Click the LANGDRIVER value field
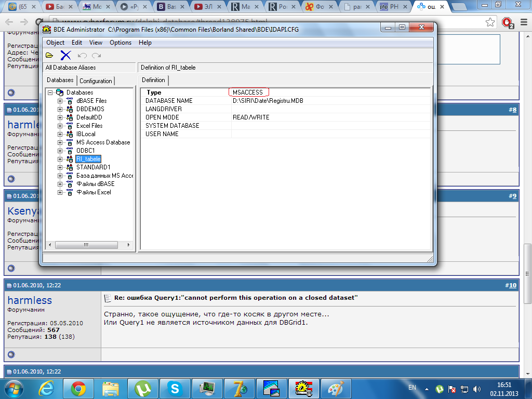The height and width of the screenshot is (399, 532). (330, 109)
